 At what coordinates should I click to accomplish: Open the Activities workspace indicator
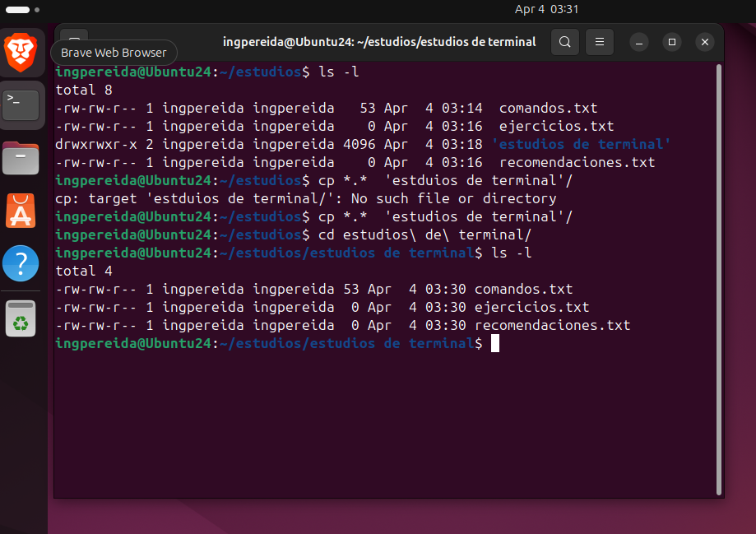tap(22, 10)
